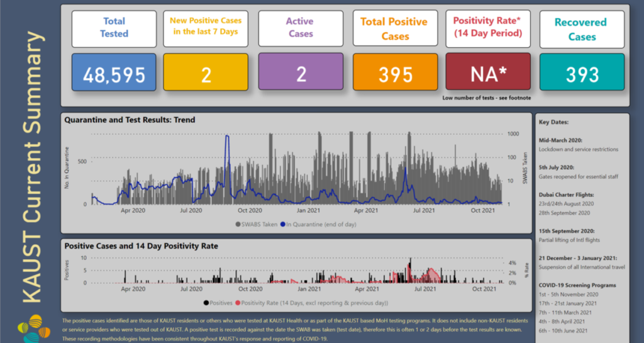The image size is (644, 343).
Task: Click the red NA* value tile
Action: tap(488, 75)
